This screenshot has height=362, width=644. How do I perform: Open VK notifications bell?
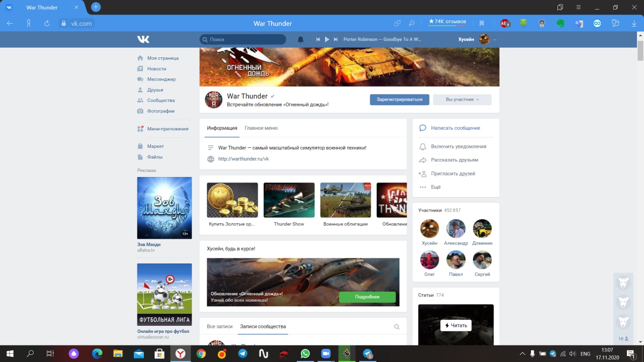(x=300, y=39)
